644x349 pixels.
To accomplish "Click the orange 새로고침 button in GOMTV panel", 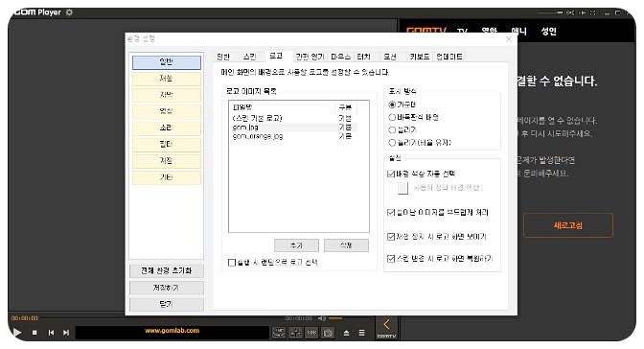I will (x=568, y=225).
